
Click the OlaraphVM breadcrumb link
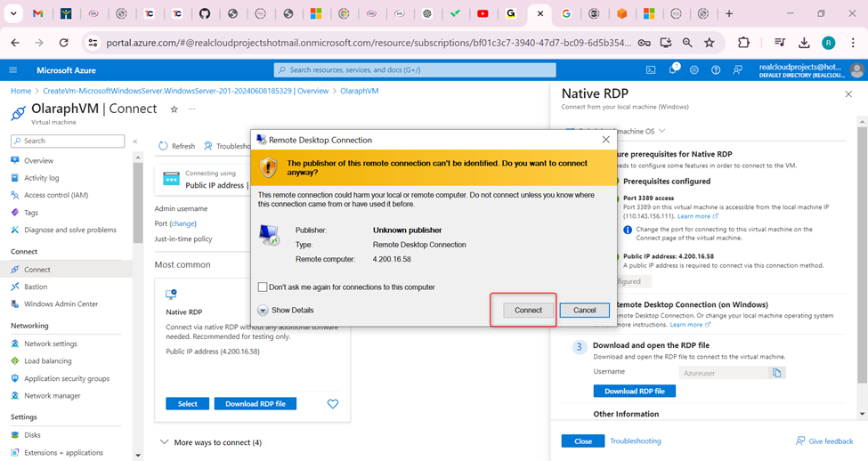360,91
